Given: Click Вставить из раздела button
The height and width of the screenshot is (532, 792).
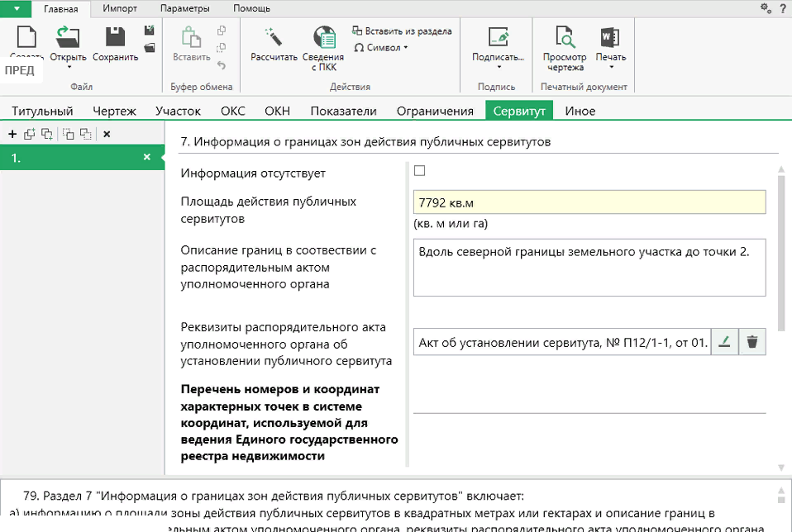Looking at the screenshot, I should pos(402,31).
